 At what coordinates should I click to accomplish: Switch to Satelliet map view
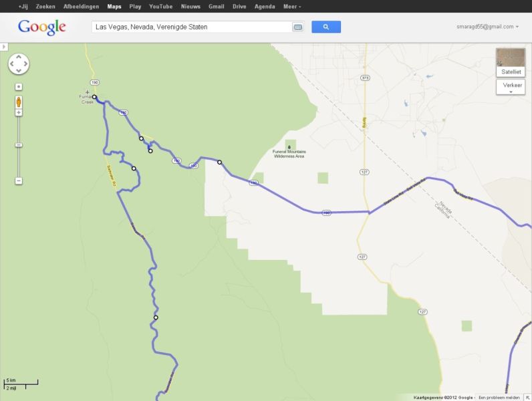(x=511, y=62)
